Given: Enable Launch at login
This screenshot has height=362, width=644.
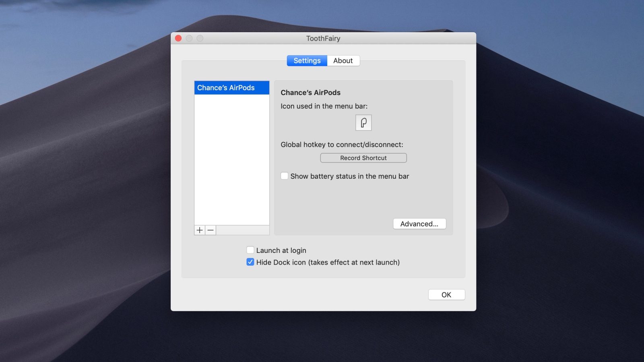Looking at the screenshot, I should tap(250, 250).
